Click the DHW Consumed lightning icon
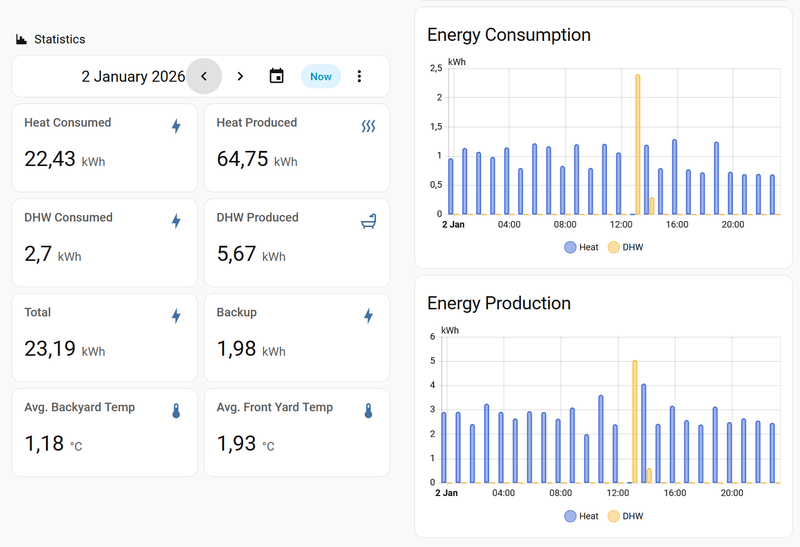This screenshot has width=800, height=547. click(176, 222)
